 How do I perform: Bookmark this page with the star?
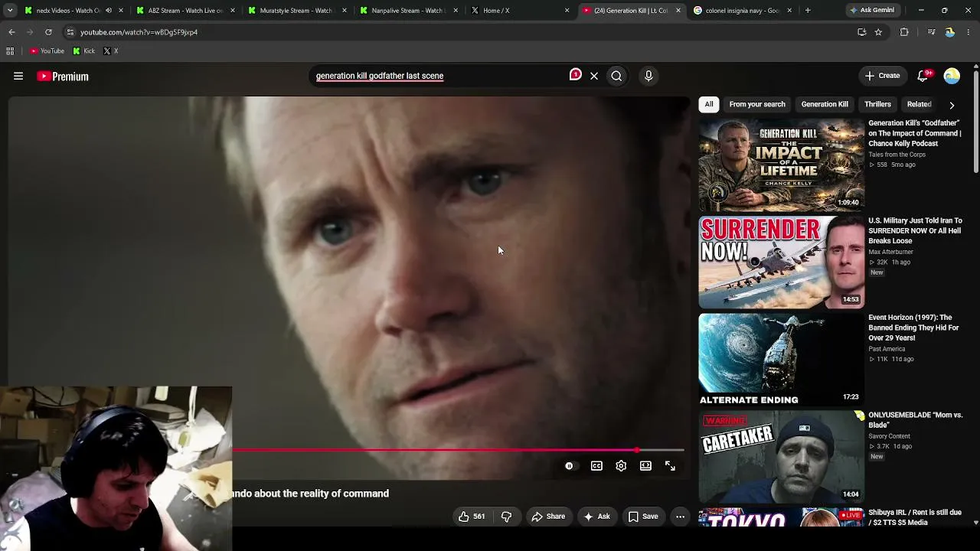click(878, 32)
